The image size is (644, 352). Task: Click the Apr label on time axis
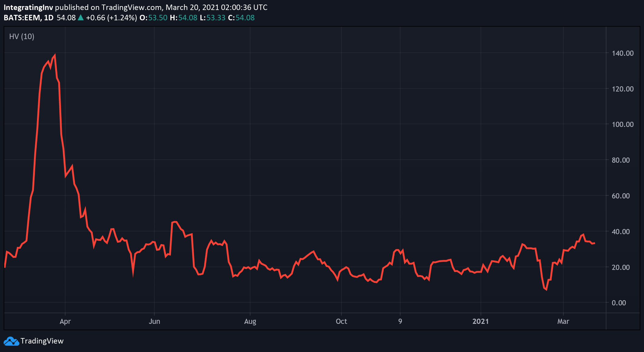pos(65,321)
